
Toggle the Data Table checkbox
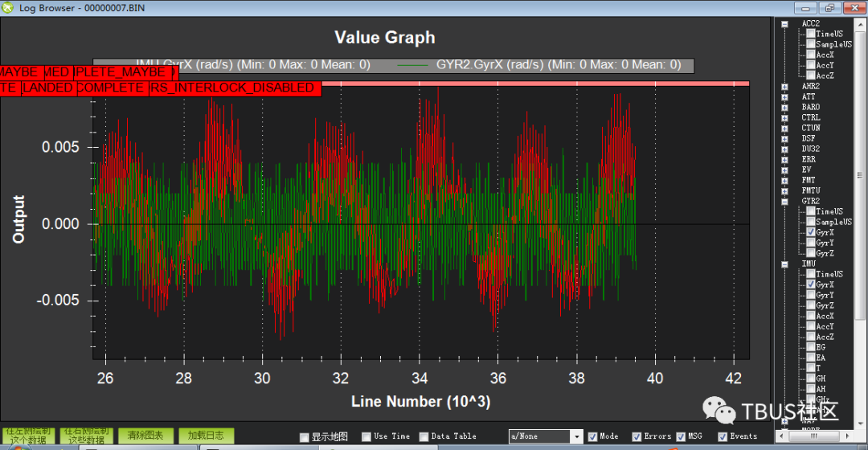coord(424,436)
